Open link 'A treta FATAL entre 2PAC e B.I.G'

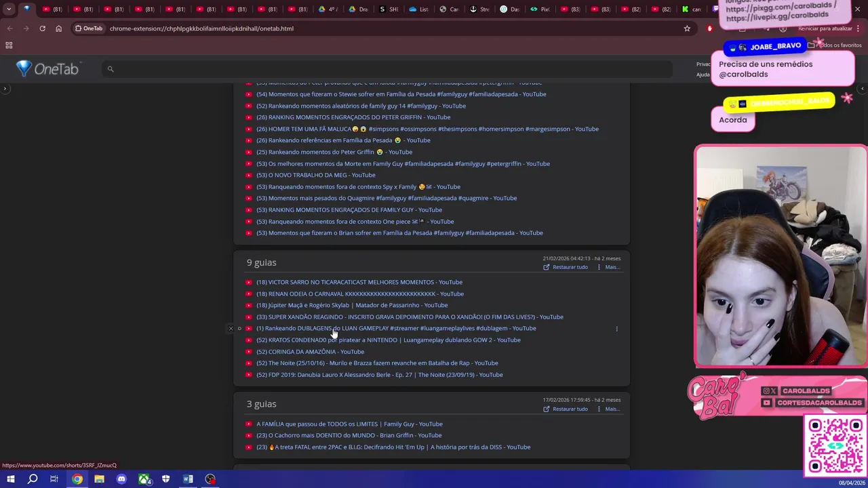(393, 447)
